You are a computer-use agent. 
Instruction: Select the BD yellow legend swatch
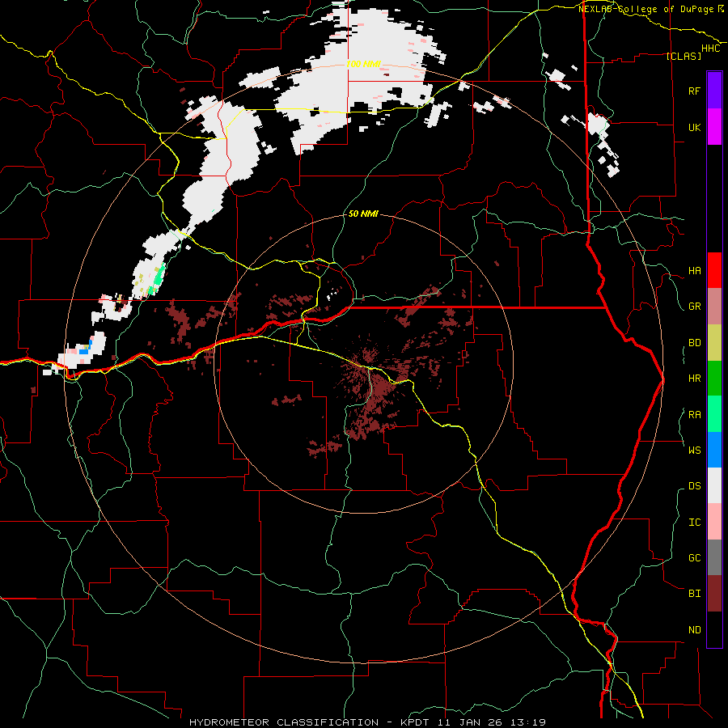tap(714, 343)
